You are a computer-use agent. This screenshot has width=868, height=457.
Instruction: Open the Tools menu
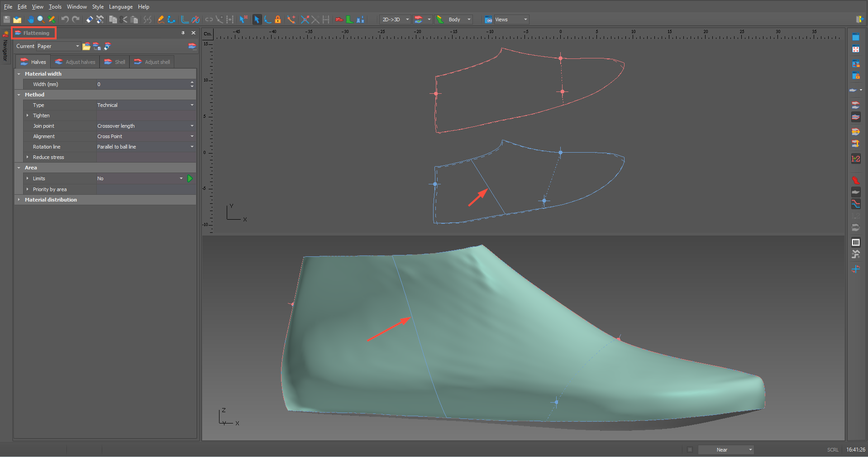click(55, 7)
